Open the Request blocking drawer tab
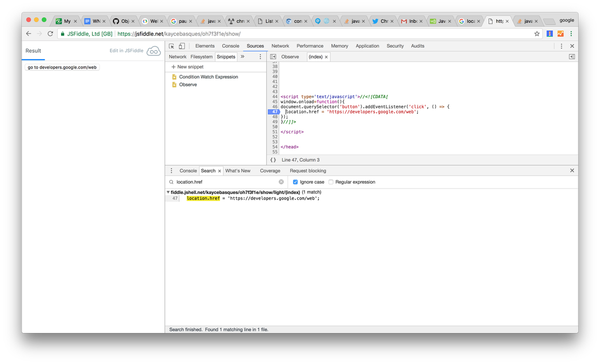The image size is (600, 364). click(x=308, y=171)
